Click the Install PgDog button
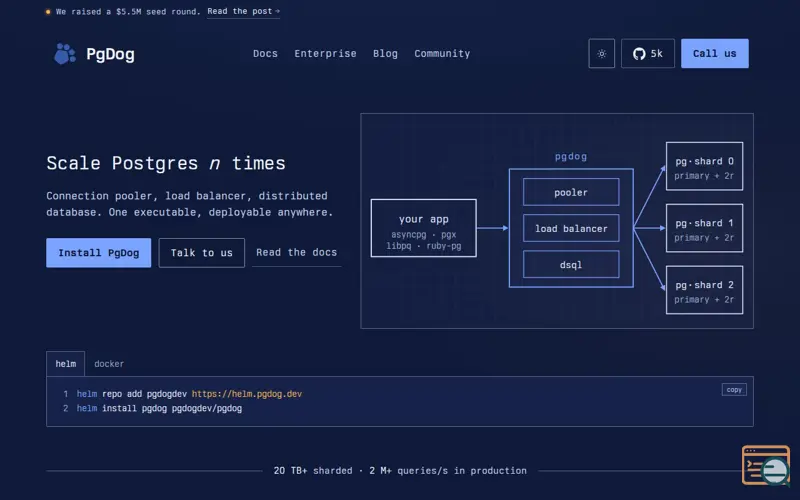This screenshot has height=500, width=800. (98, 253)
